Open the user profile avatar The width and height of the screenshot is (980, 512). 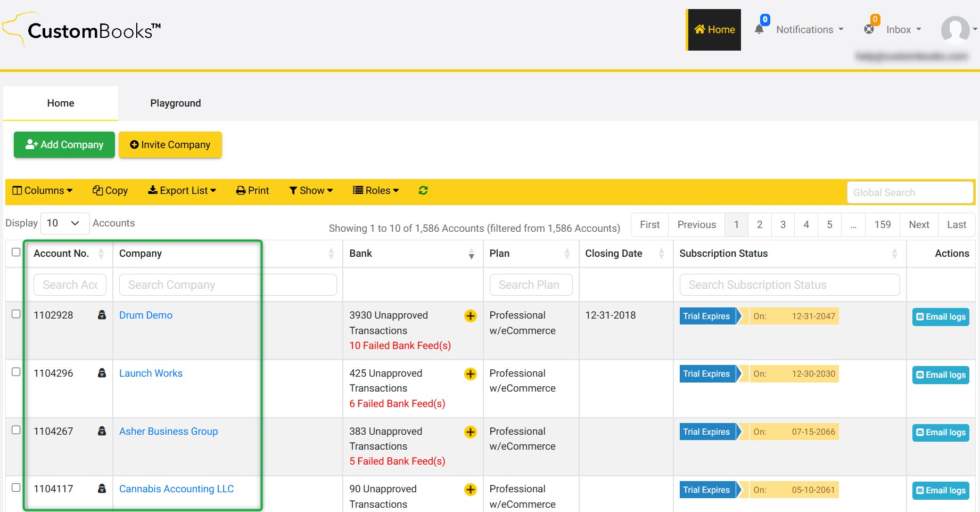pyautogui.click(x=955, y=29)
